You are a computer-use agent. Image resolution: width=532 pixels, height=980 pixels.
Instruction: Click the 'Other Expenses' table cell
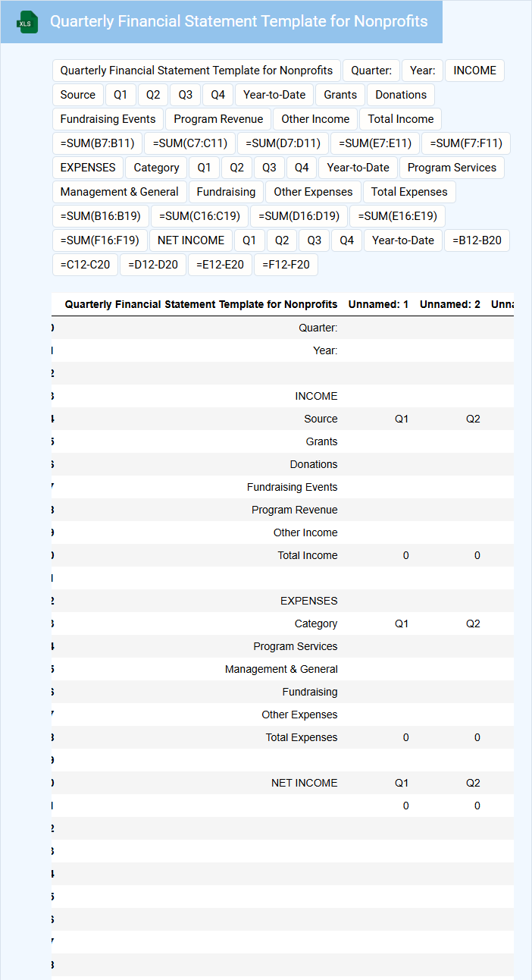pyautogui.click(x=300, y=715)
